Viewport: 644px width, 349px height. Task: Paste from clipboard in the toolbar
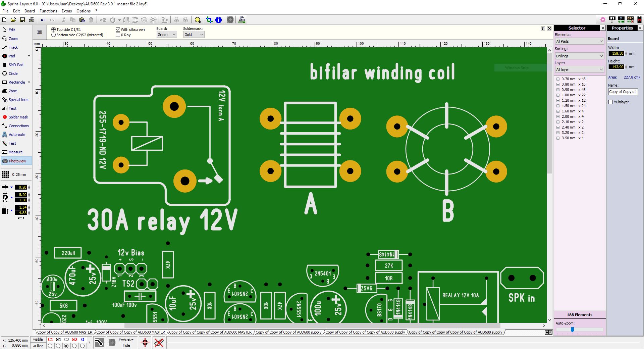82,20
